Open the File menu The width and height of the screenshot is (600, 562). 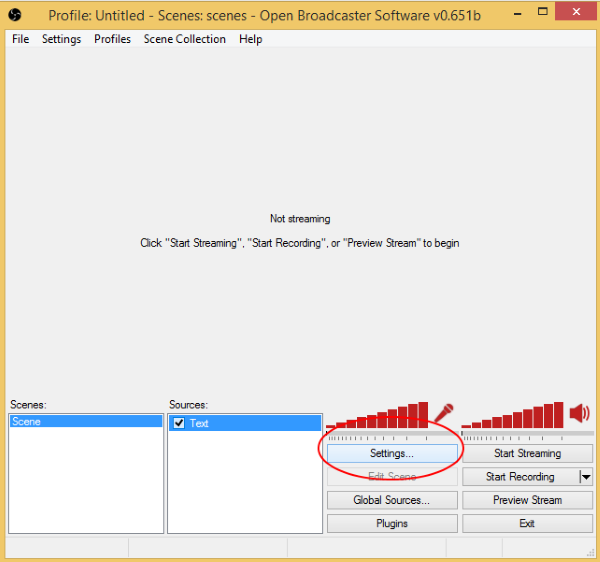(x=20, y=39)
